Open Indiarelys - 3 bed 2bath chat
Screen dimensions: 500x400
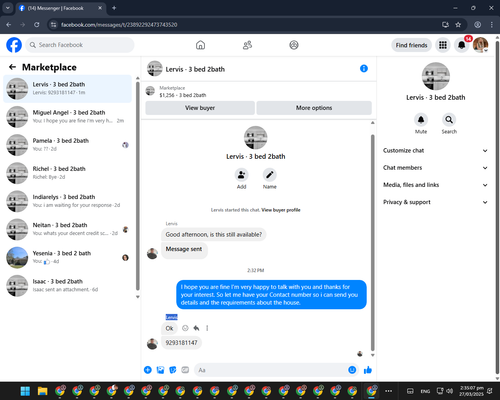(x=67, y=201)
